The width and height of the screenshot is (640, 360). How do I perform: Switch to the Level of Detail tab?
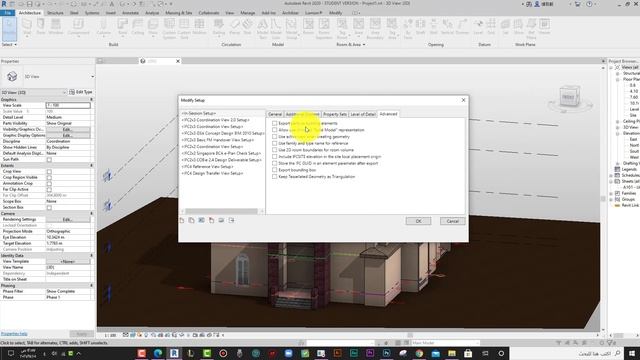363,114
